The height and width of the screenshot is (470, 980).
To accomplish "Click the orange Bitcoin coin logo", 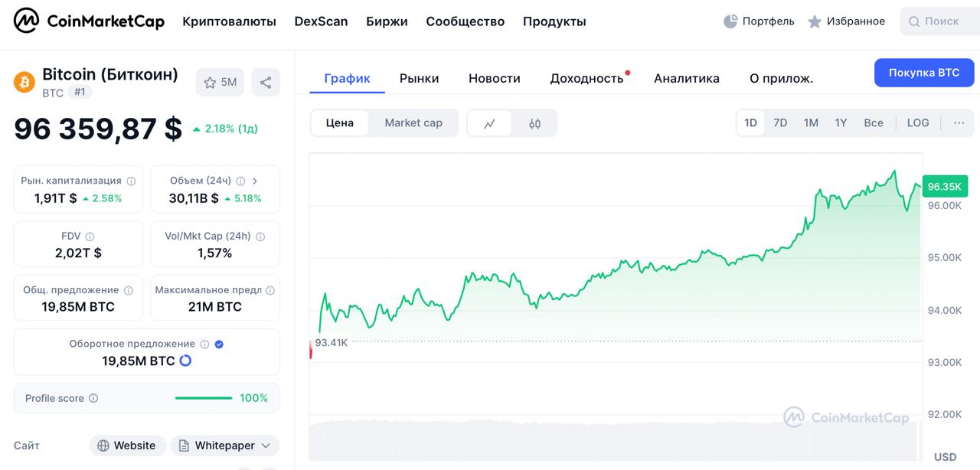I will 24,82.
